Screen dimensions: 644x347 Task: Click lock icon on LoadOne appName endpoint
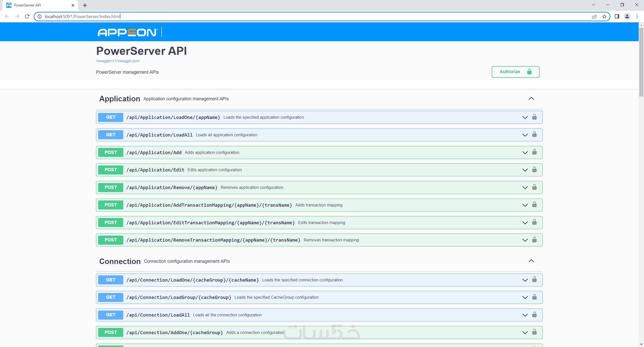click(x=534, y=117)
